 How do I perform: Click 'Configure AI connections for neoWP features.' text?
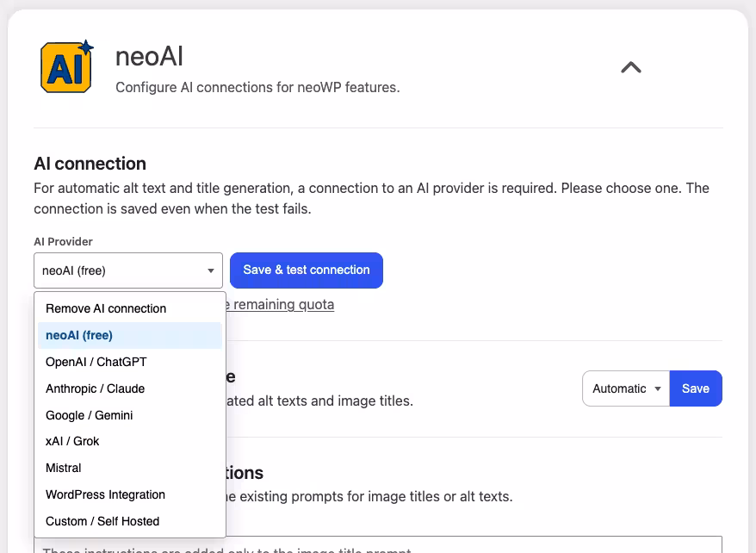[x=257, y=87]
